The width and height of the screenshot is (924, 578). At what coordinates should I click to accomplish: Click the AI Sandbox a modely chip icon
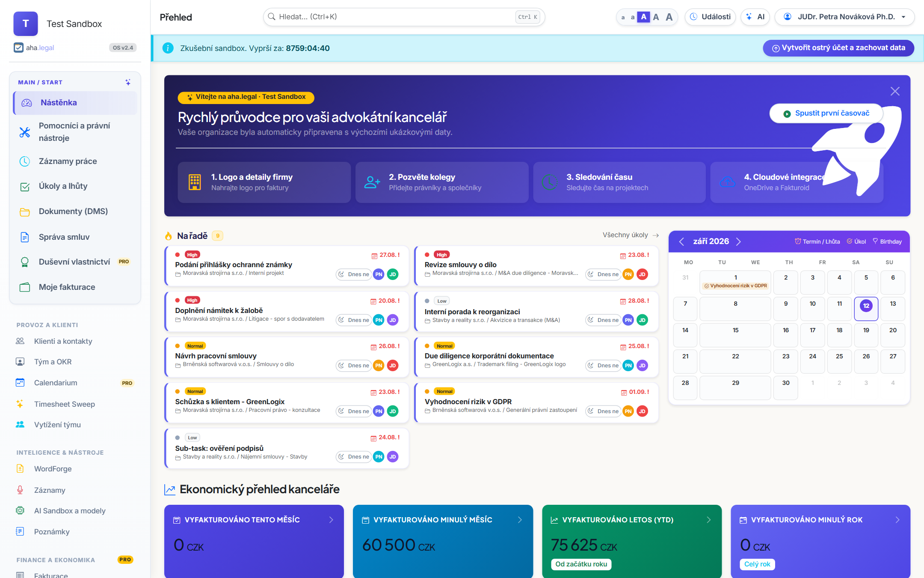click(20, 511)
